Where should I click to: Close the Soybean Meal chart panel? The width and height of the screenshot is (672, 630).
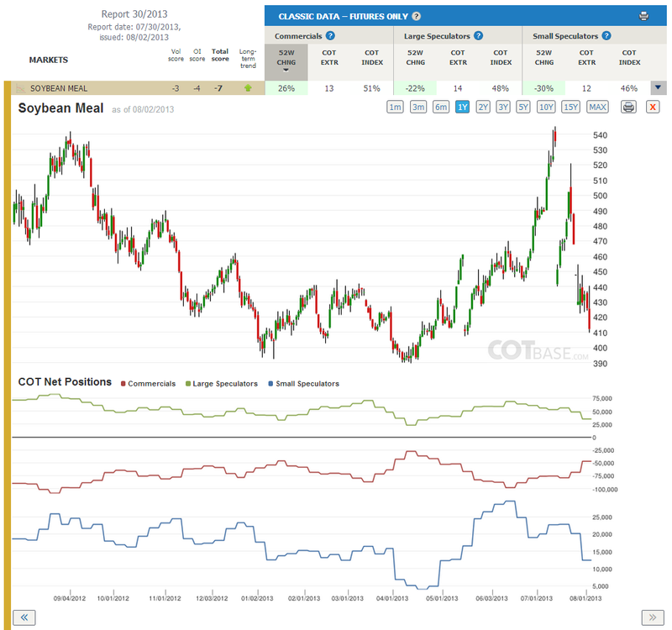tap(653, 107)
